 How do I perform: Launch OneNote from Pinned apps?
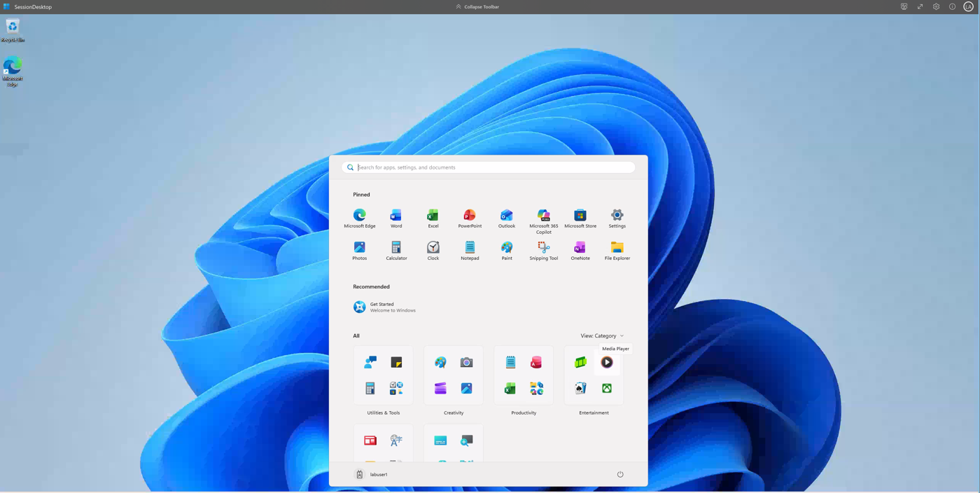point(580,251)
